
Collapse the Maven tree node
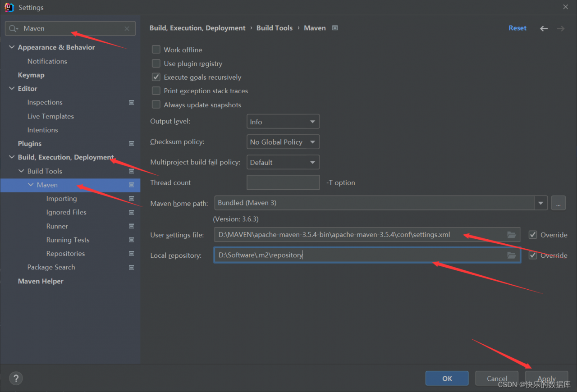click(31, 185)
